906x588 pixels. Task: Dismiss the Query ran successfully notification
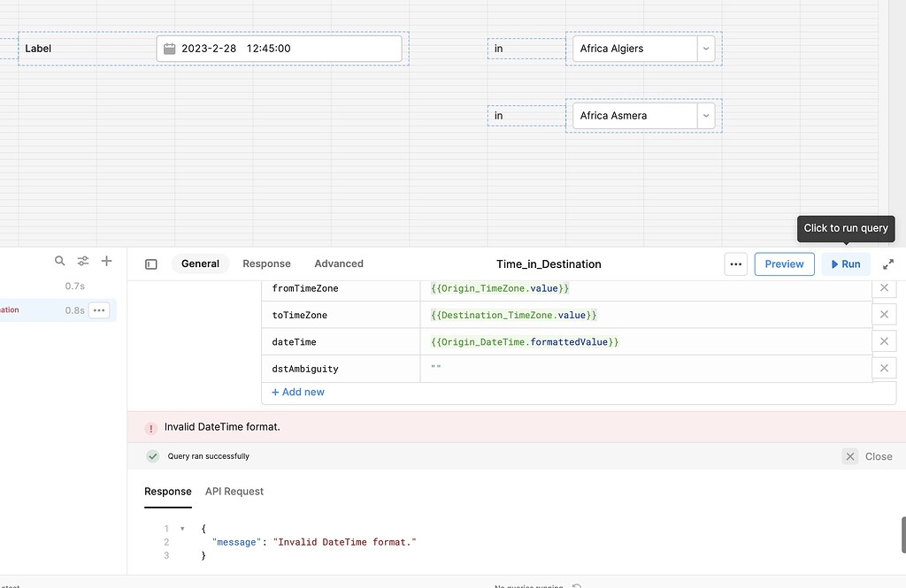pos(849,456)
